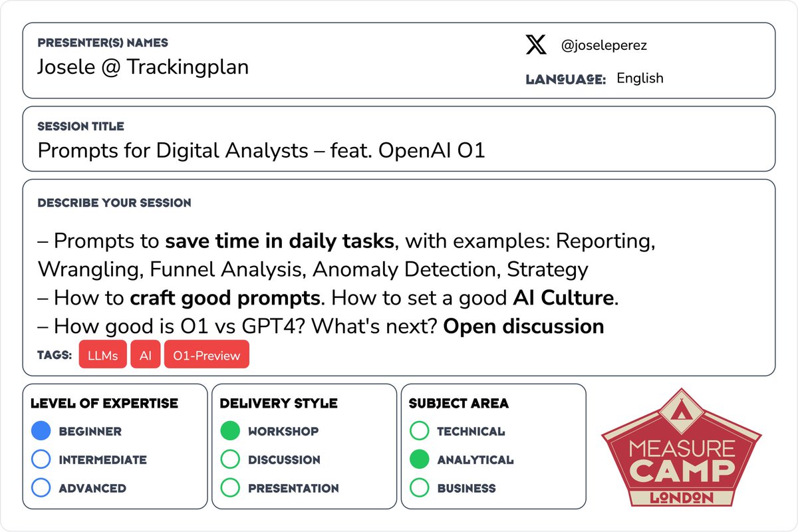Click the LLMs tag
Viewport: 798px width, 532px height.
pyautogui.click(x=102, y=354)
